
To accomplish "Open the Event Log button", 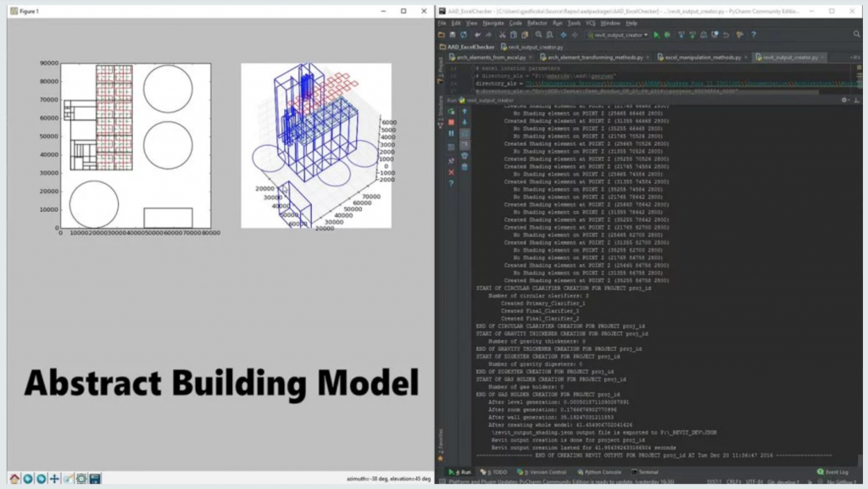I will click(832, 472).
